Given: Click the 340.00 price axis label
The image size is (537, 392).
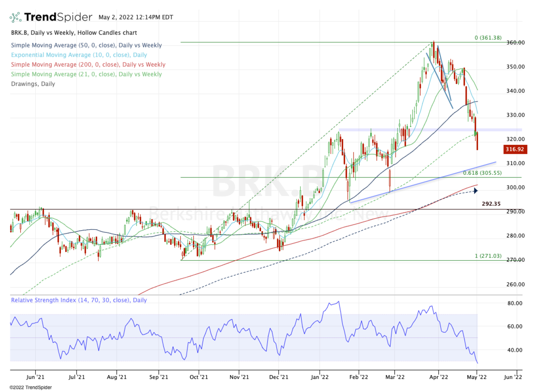Looking at the screenshot, I should click(x=516, y=91).
